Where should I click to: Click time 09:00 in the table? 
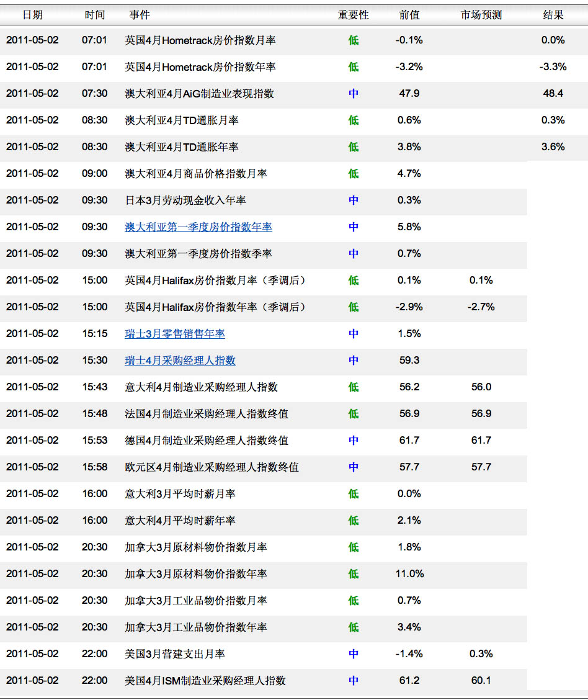tap(94, 174)
